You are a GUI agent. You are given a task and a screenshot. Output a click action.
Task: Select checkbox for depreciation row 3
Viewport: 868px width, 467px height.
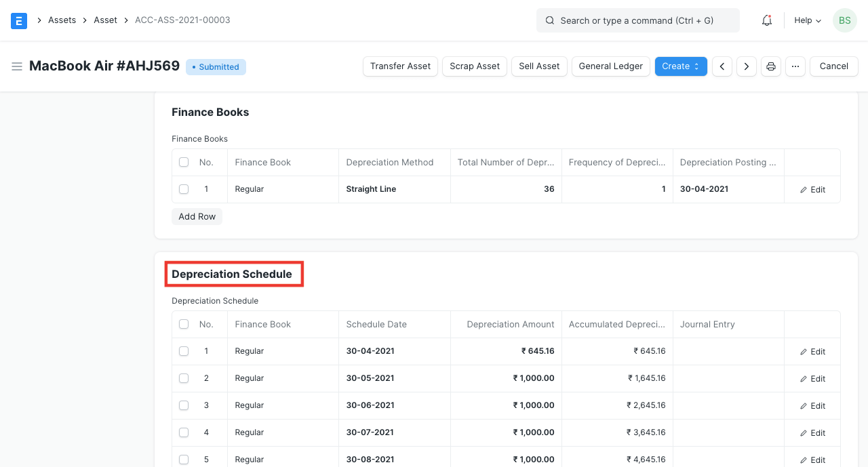[x=184, y=405]
